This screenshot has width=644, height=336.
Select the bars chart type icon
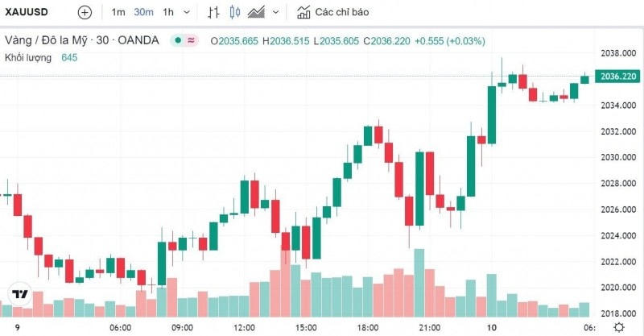(213, 12)
